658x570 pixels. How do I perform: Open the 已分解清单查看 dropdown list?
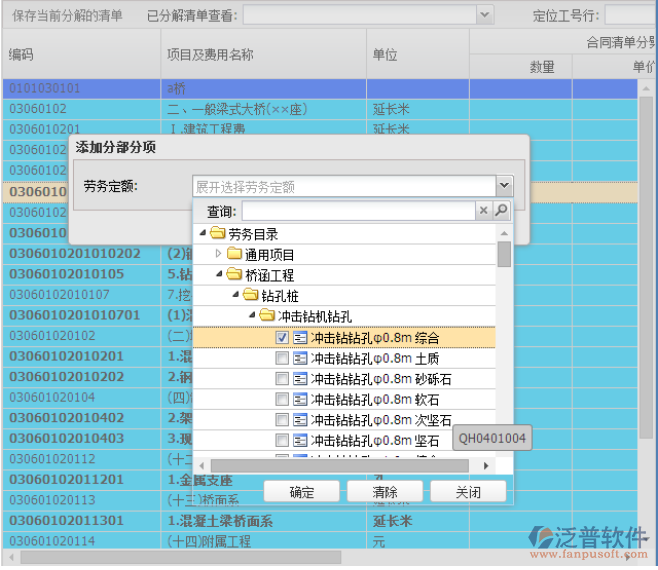[x=485, y=15]
